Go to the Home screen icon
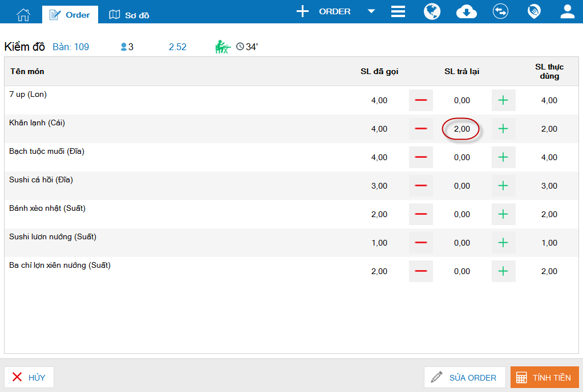Image resolution: width=583 pixels, height=392 pixels. pos(23,15)
